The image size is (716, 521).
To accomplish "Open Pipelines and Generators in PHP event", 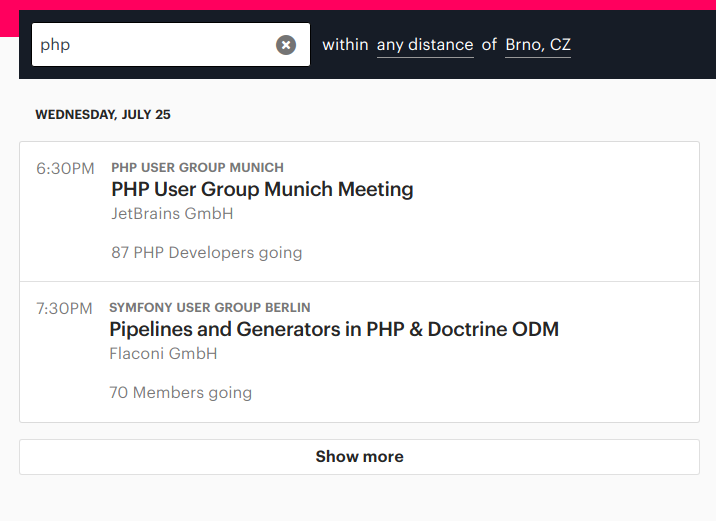I will point(334,329).
